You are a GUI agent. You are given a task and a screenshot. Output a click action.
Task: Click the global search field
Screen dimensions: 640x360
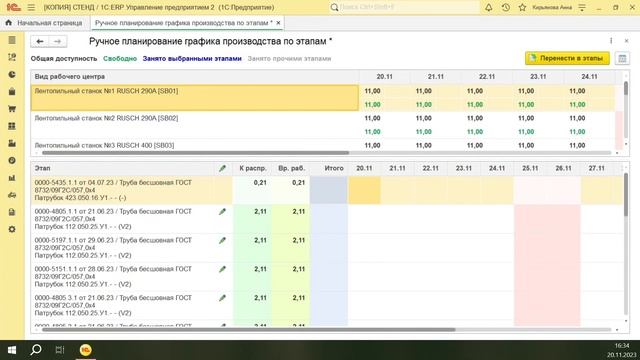[x=404, y=7]
